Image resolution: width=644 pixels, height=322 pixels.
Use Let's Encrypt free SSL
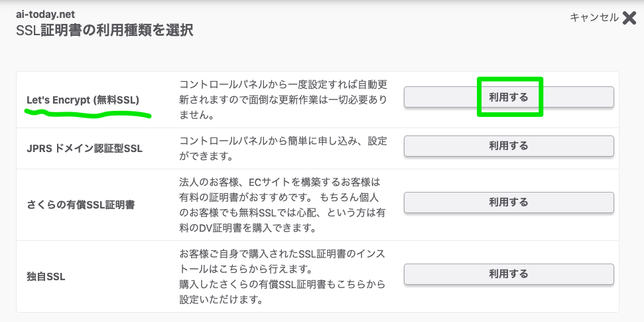(509, 97)
